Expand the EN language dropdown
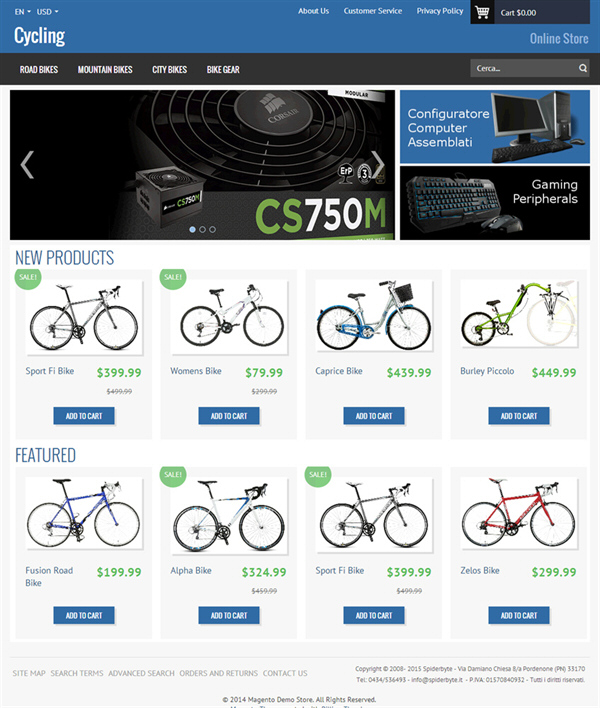 pos(23,12)
